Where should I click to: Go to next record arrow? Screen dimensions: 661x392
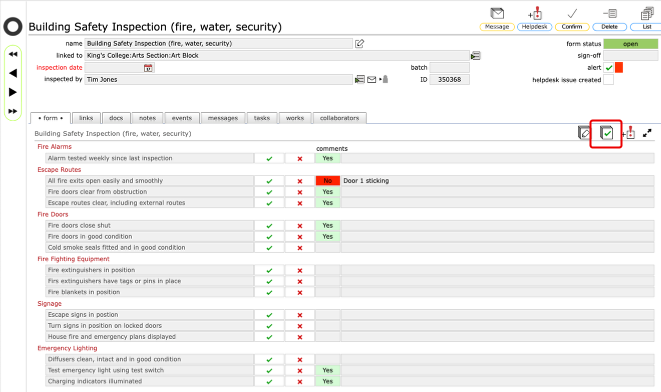pos(13,92)
